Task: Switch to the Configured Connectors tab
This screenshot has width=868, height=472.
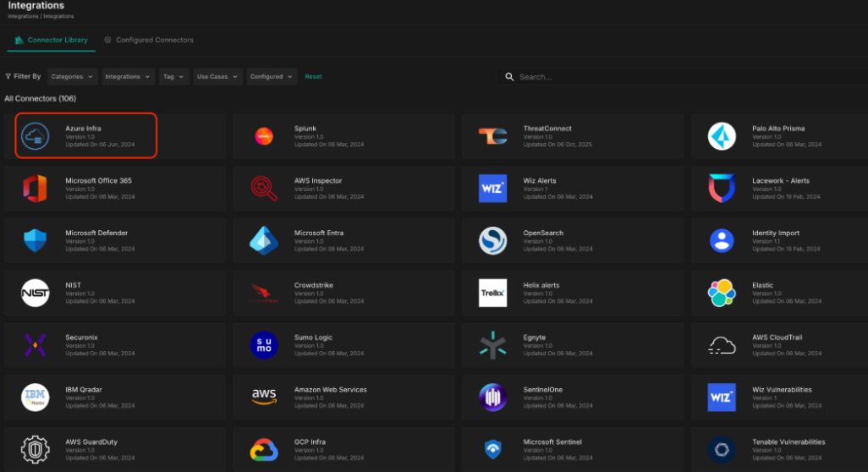Action: tap(149, 40)
